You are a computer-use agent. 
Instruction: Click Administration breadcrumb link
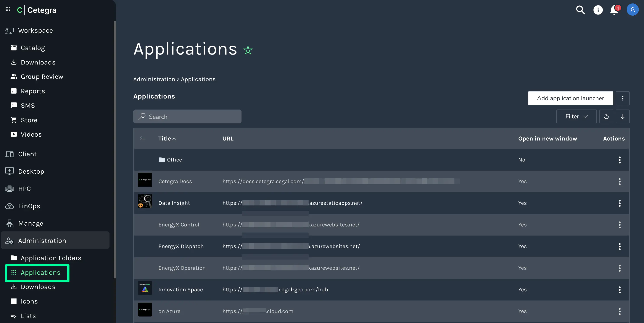coord(154,79)
